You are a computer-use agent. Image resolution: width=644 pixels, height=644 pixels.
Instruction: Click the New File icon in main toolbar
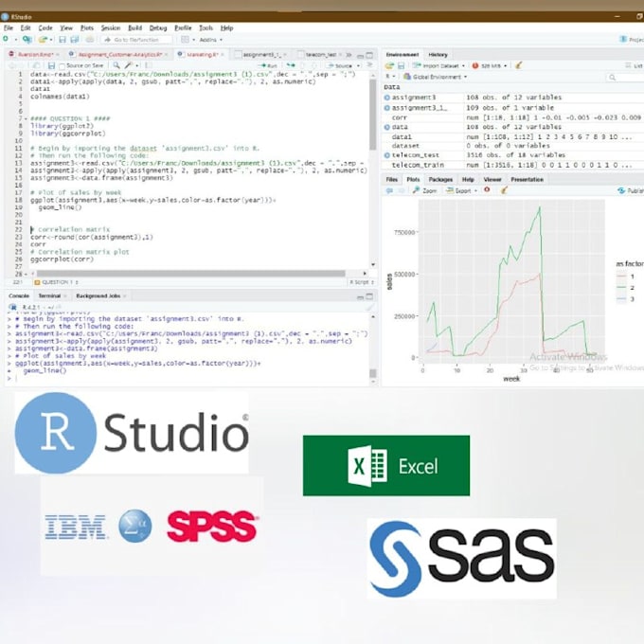6,40
